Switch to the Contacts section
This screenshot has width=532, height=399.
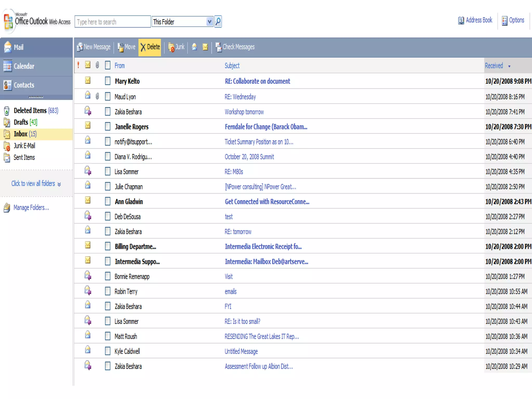coord(24,85)
